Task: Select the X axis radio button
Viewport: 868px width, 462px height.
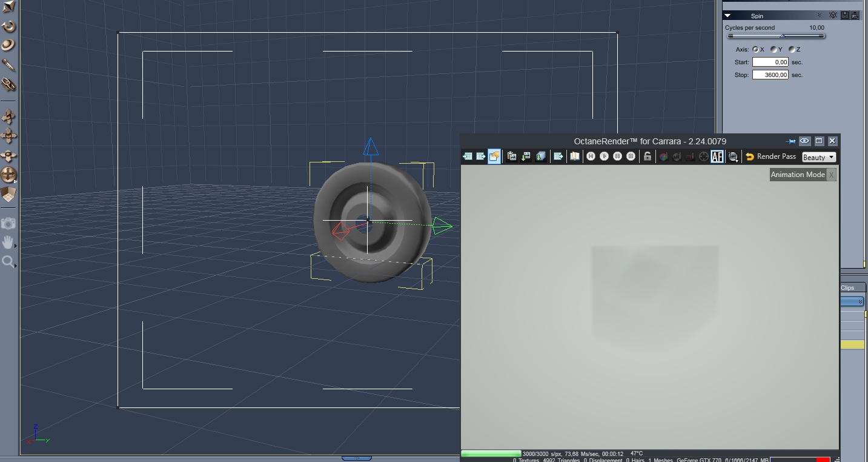Action: pyautogui.click(x=755, y=50)
